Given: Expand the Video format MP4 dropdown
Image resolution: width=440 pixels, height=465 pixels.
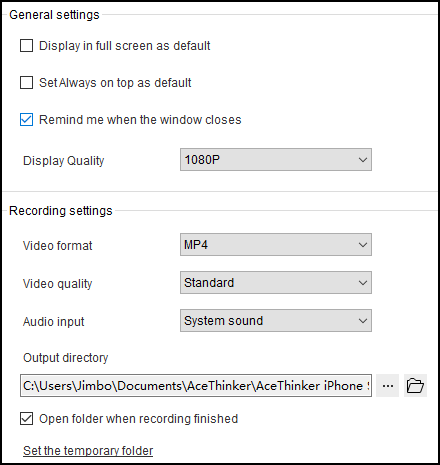Looking at the screenshot, I should click(x=276, y=245).
